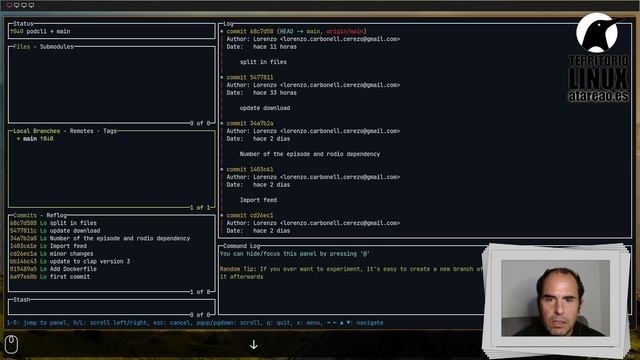Select the 'minor changes' commit row
Viewport: 640px width, 360px height.
(112, 254)
